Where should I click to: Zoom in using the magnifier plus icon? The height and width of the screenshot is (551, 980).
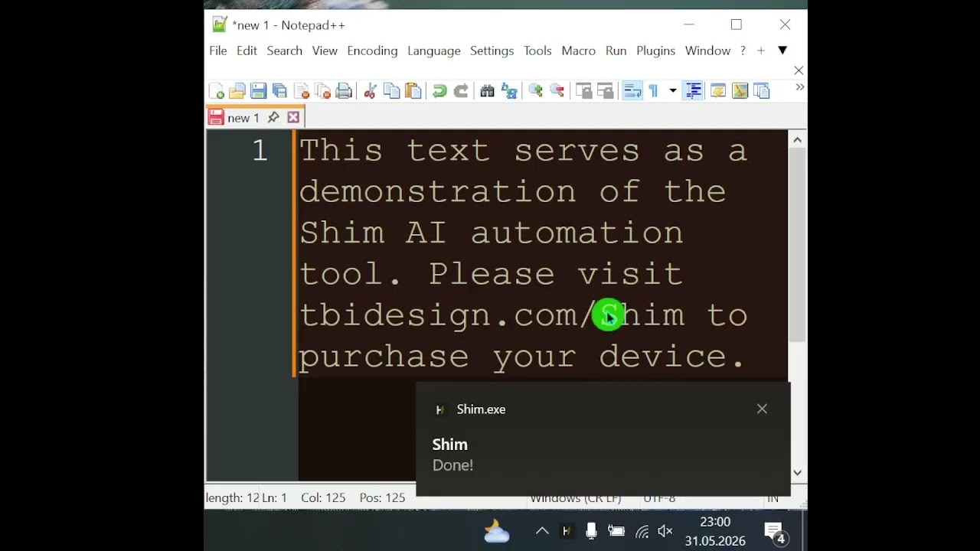pyautogui.click(x=536, y=91)
